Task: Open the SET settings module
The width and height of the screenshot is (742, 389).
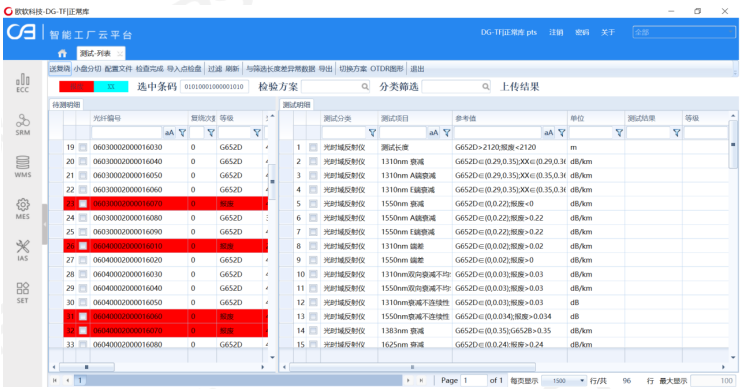Action: pyautogui.click(x=23, y=292)
